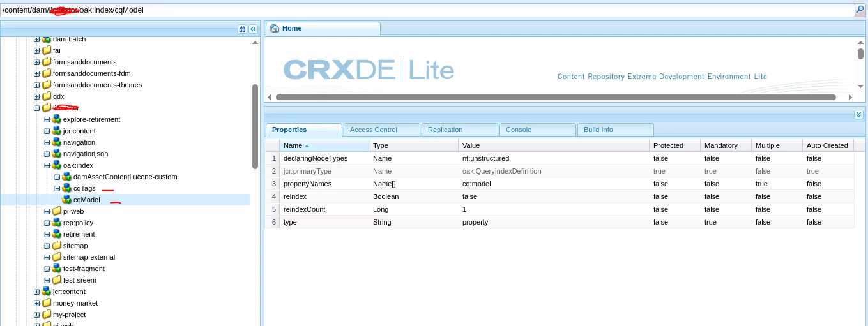Viewport: 868px width, 326px height.
Task: Click the Home panel vertical scrollbar thumb
Action: coord(860,54)
